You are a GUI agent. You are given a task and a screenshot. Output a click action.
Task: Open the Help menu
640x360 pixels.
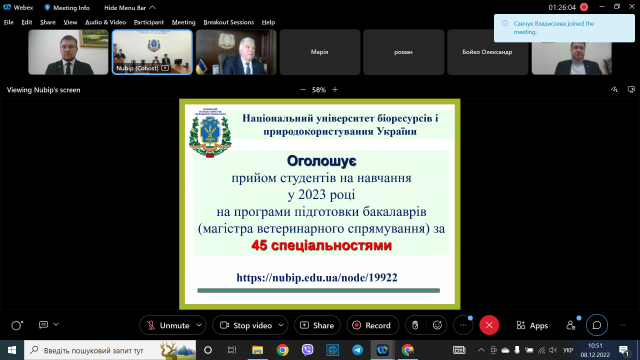[x=268, y=22]
